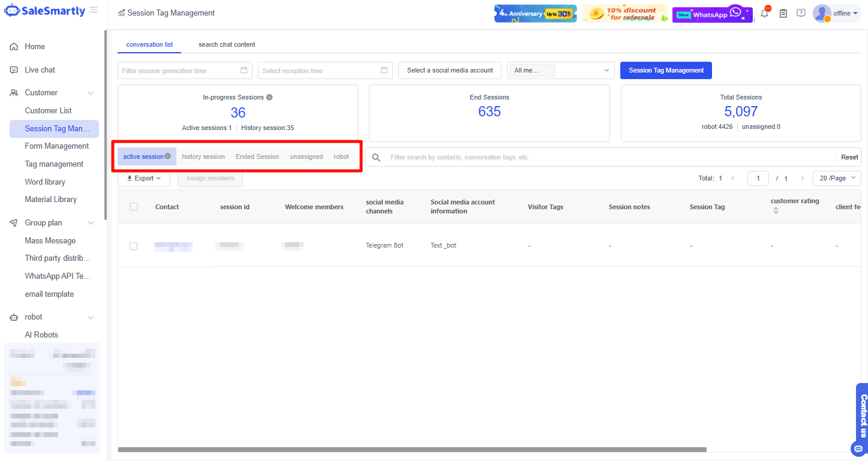Toggle the select-all checkbox in table header
Screen dimensions: 868x461
134,207
